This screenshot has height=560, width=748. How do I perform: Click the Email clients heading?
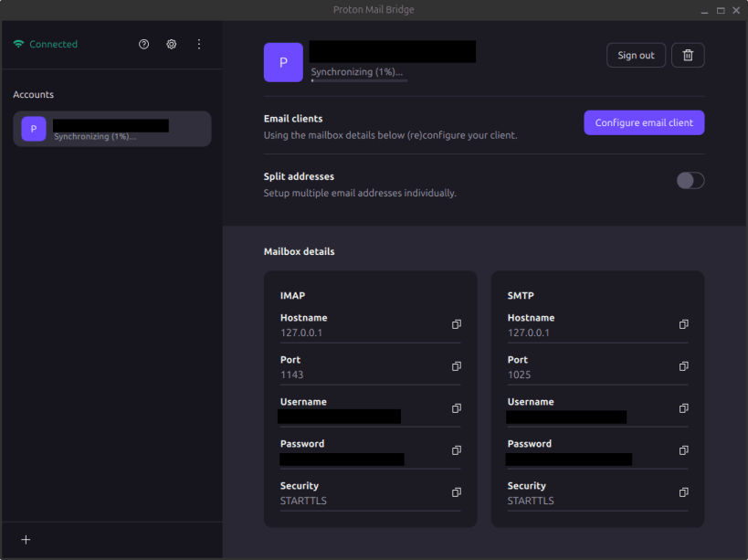click(x=293, y=119)
